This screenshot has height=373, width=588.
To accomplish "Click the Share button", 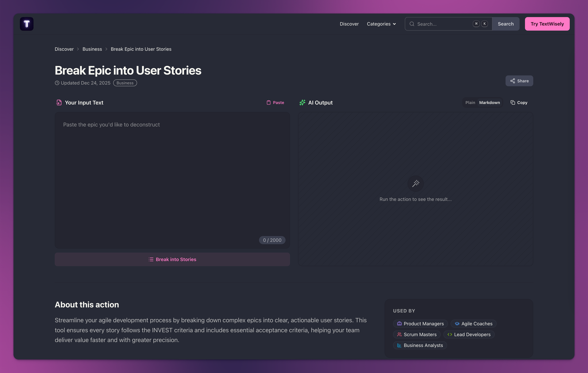I will tap(519, 81).
